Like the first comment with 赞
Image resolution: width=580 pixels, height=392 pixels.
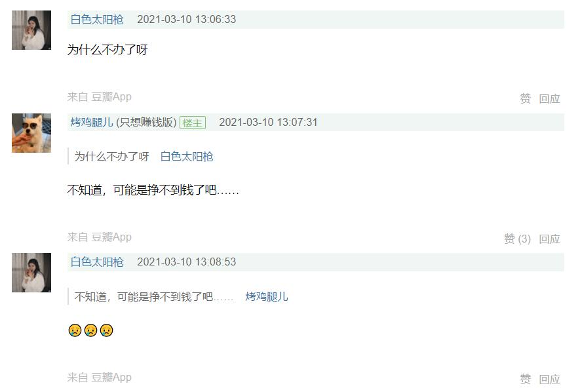coord(525,98)
